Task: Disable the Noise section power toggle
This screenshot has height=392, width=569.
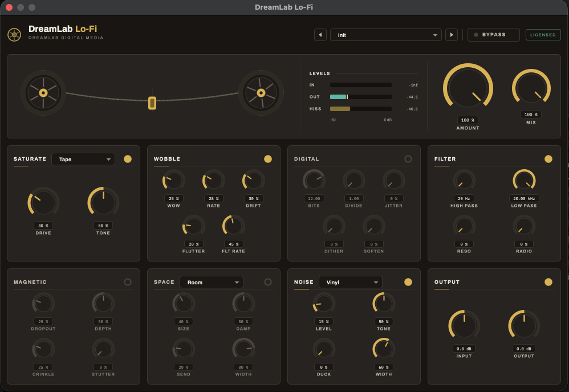Action: point(408,282)
